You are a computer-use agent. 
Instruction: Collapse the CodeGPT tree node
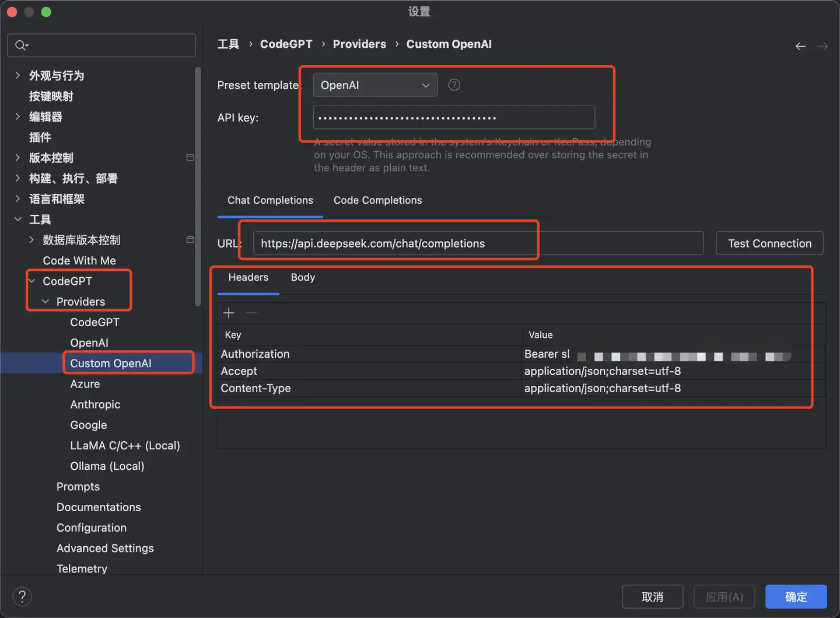(32, 281)
